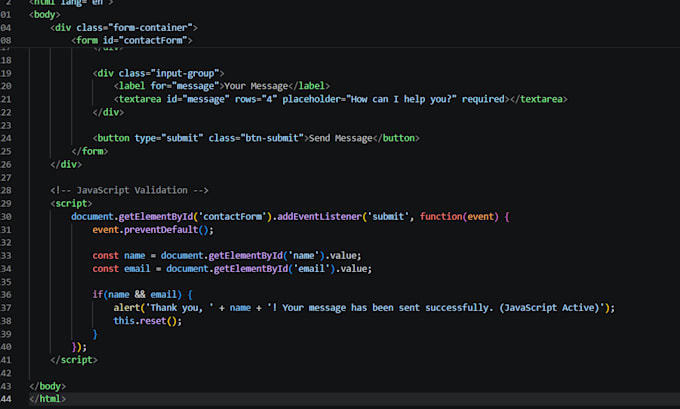Click line number 24 in the gutter

(6, 138)
